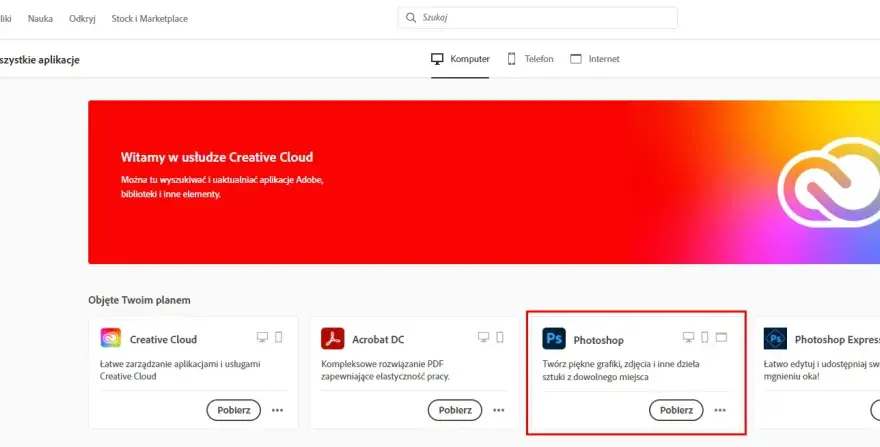This screenshot has height=447, width=880.
Task: Click into the Szukaj search field
Action: pyautogui.click(x=538, y=18)
